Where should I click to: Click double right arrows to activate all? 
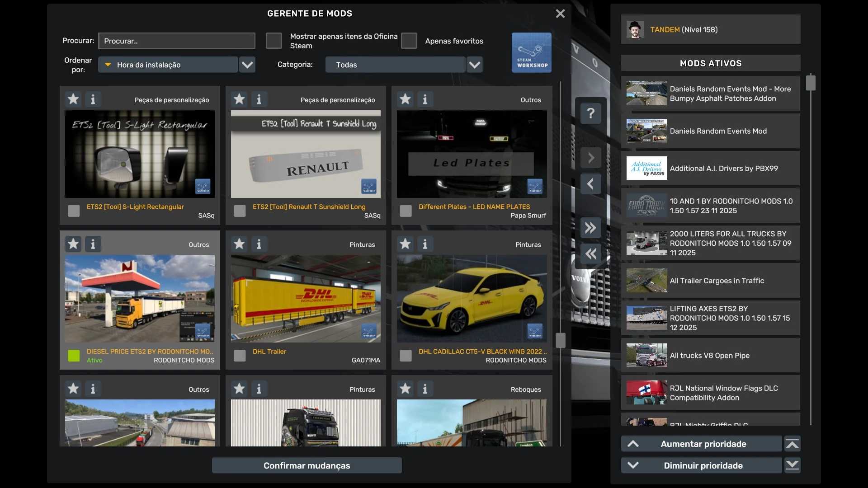(x=590, y=228)
